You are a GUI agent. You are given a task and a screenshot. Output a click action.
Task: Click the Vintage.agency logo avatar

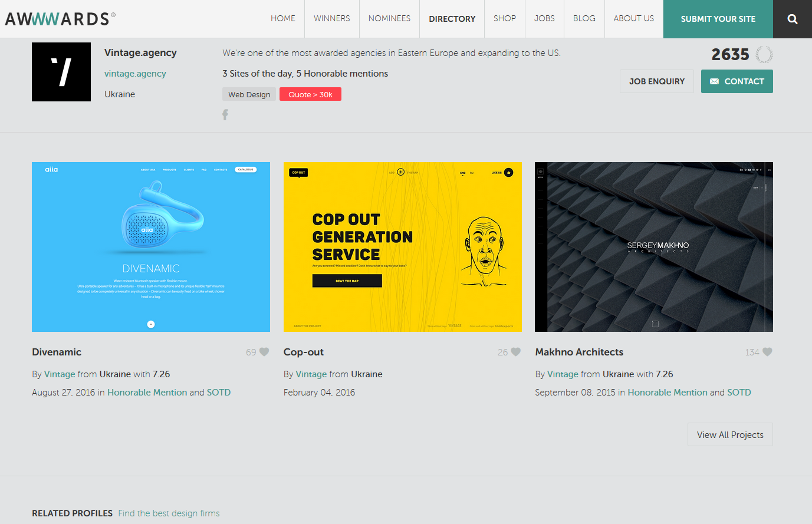click(x=61, y=72)
